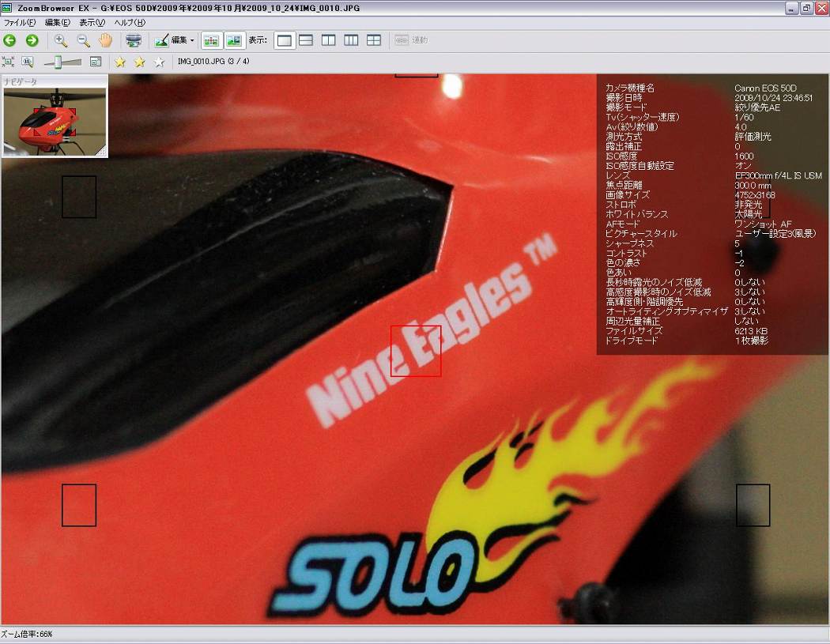
Task: Click the 2009/10/24 23:46:51 shooting date value
Action: tap(773, 98)
